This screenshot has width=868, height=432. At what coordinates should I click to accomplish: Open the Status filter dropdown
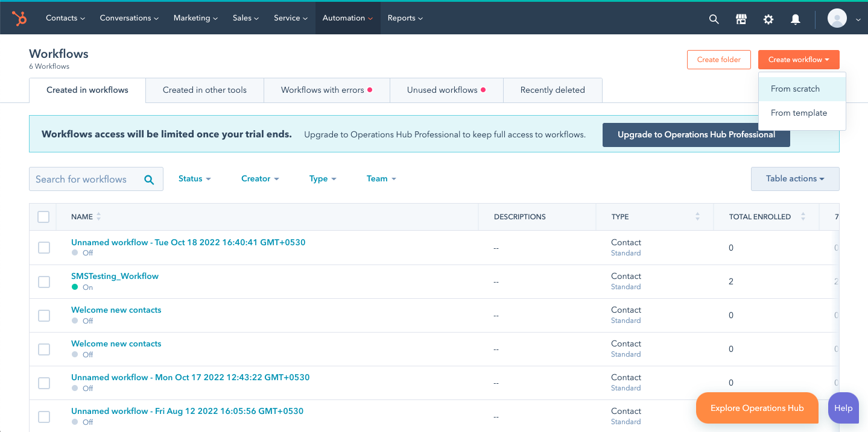[x=194, y=179]
